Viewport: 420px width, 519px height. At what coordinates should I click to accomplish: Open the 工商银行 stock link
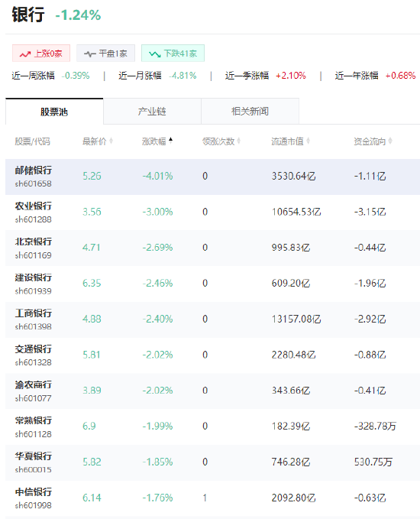[34, 313]
